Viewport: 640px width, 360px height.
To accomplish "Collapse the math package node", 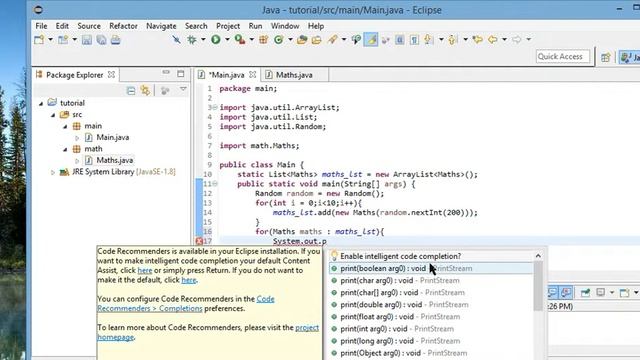I will pos(65,149).
